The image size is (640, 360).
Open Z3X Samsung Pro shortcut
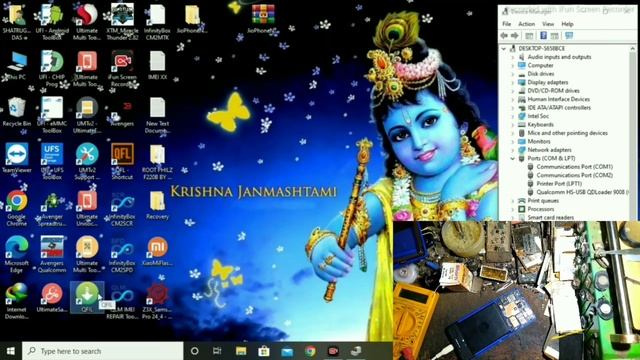coord(157,301)
